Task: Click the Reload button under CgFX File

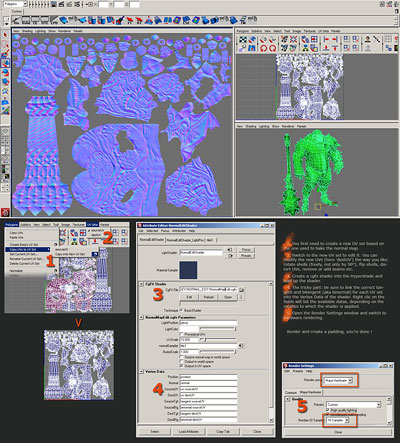Action: (x=209, y=297)
